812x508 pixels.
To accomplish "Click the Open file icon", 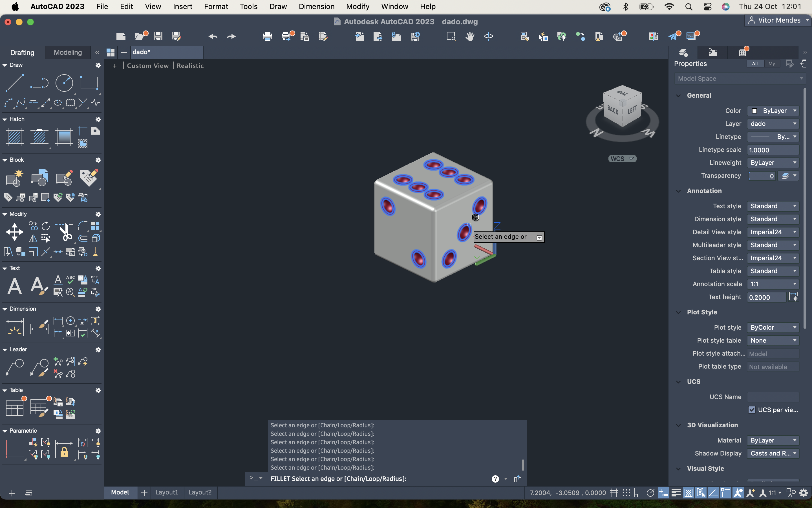I will [140, 36].
